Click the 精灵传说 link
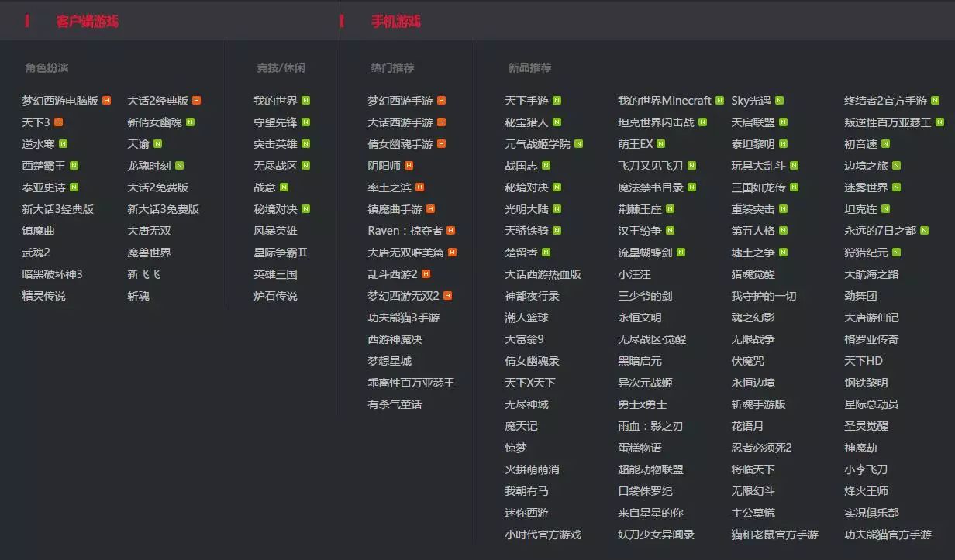The width and height of the screenshot is (955, 560). pyautogui.click(x=43, y=296)
